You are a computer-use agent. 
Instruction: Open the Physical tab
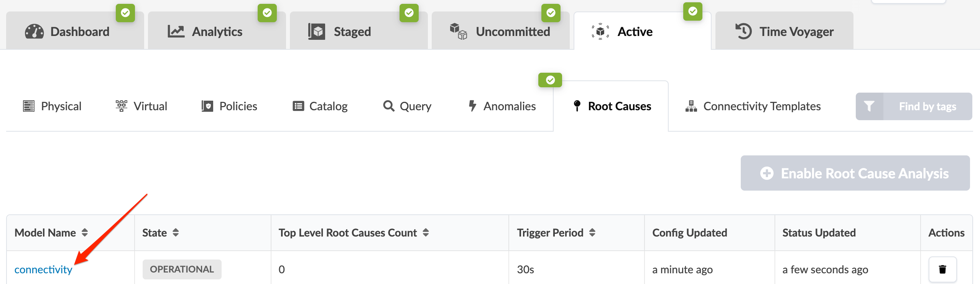pyautogui.click(x=52, y=106)
